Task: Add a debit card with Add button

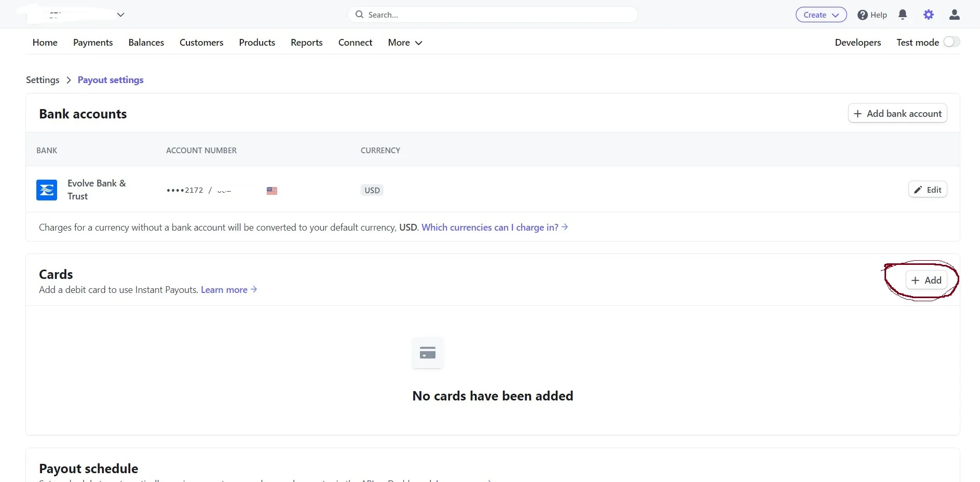Action: point(927,280)
